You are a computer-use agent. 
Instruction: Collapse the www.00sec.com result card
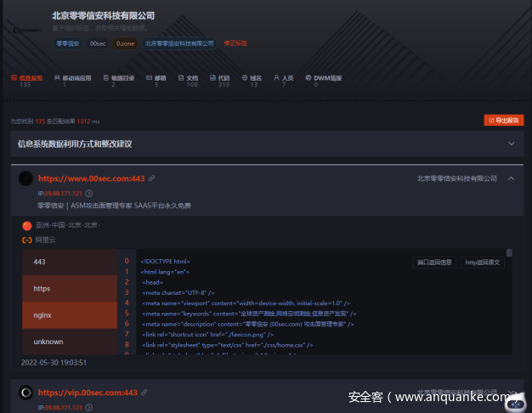point(511,178)
